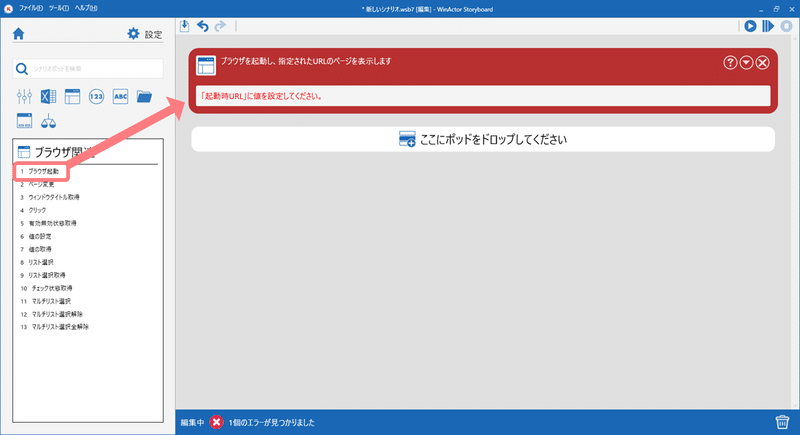Select pod 6 値の設定
This screenshot has height=435, width=800.
[36, 237]
